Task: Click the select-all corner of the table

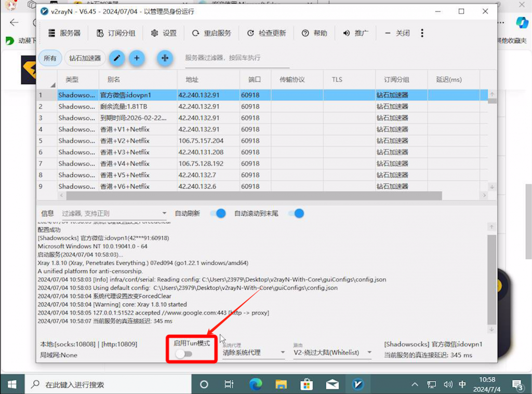Action: [47, 79]
